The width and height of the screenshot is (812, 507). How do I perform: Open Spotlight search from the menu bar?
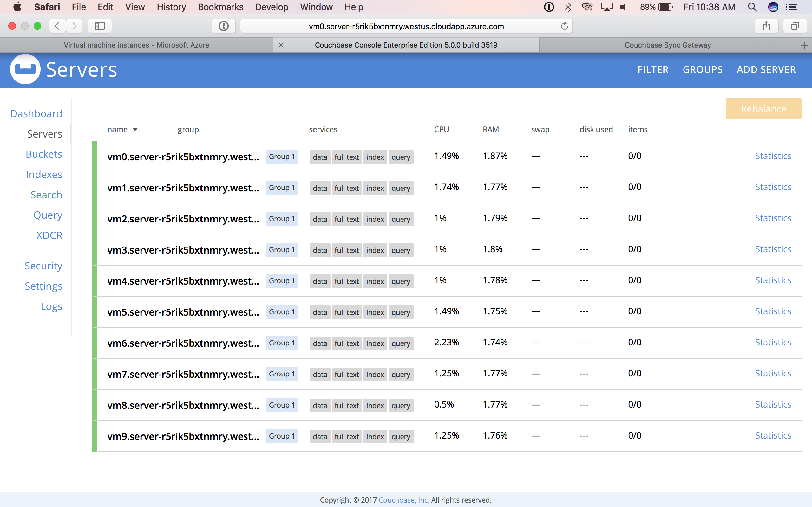coord(752,7)
